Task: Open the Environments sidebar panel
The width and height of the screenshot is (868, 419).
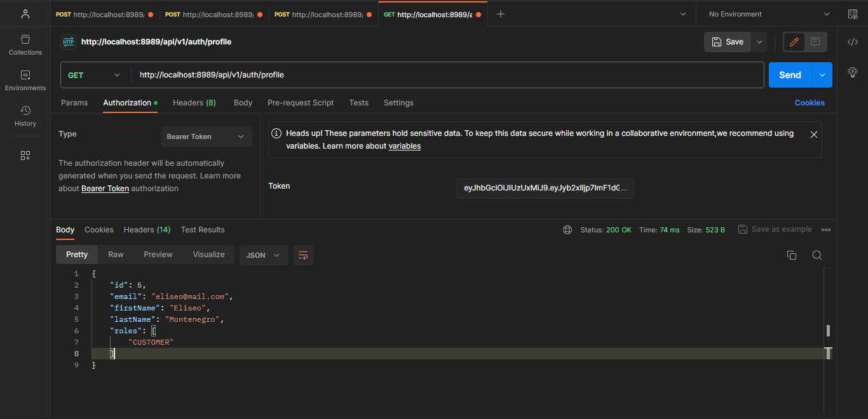Action: (x=25, y=81)
